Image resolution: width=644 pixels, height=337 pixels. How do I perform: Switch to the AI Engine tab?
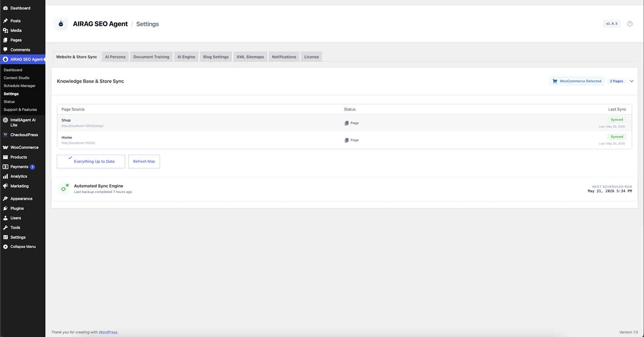pos(186,57)
